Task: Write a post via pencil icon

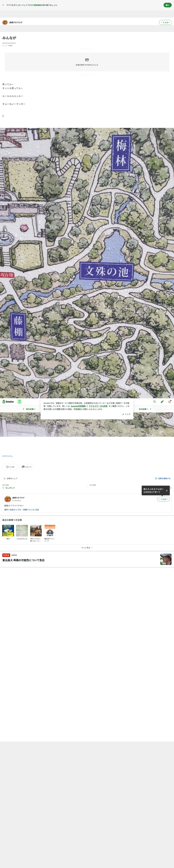Action: tap(162, 402)
